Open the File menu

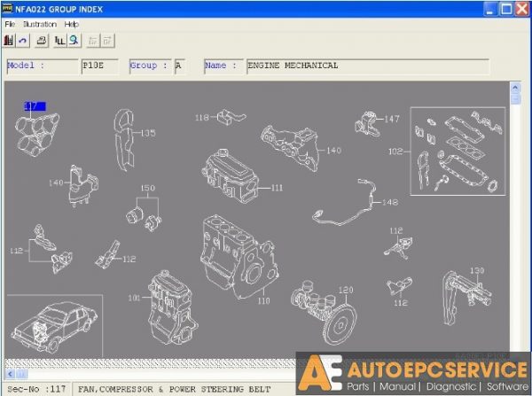point(10,24)
